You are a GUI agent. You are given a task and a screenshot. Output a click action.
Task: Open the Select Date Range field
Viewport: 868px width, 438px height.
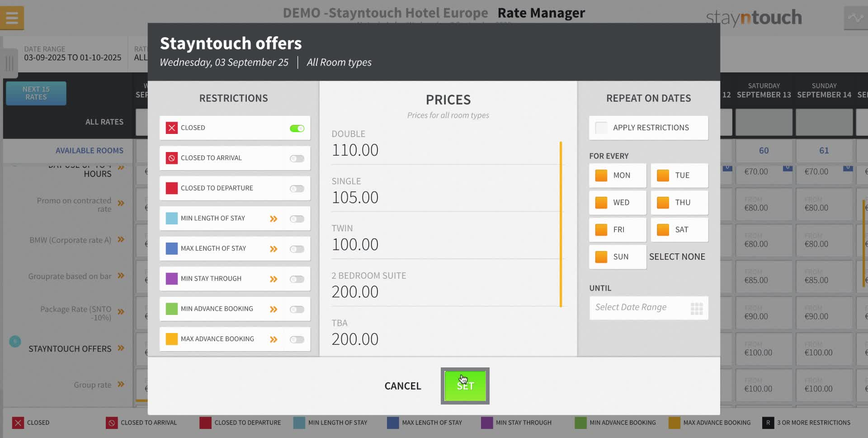pyautogui.click(x=649, y=308)
